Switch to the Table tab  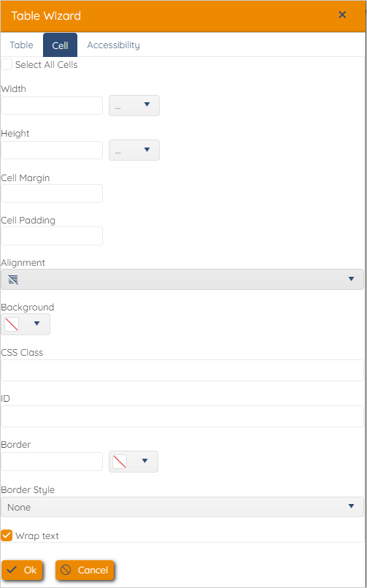[21, 45]
